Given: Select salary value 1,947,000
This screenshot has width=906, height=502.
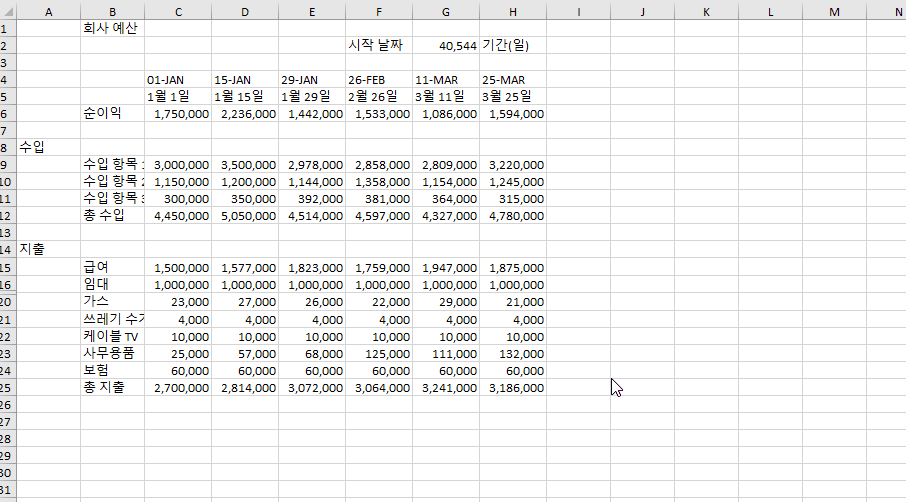Looking at the screenshot, I should point(446,267).
